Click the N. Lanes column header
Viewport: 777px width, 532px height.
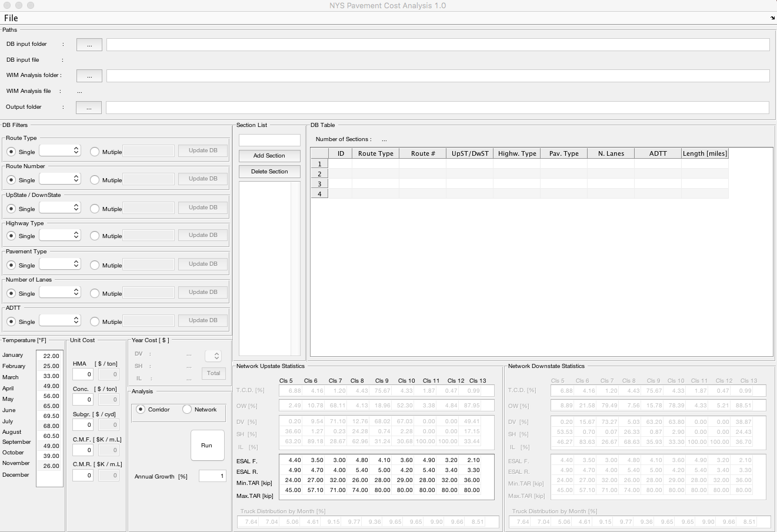611,153
